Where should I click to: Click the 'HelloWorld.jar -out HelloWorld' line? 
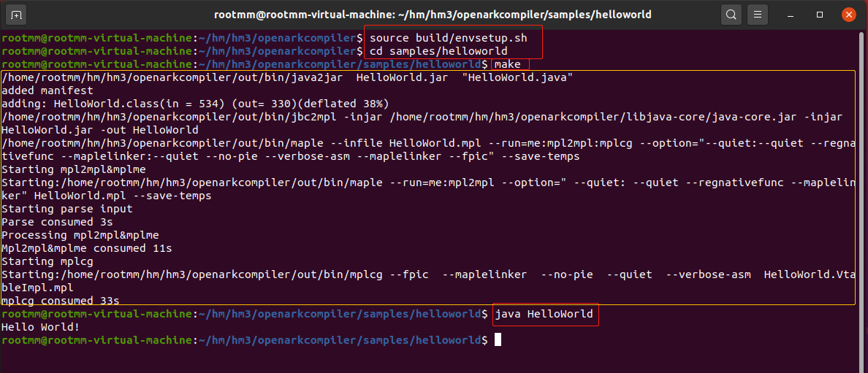(99, 131)
